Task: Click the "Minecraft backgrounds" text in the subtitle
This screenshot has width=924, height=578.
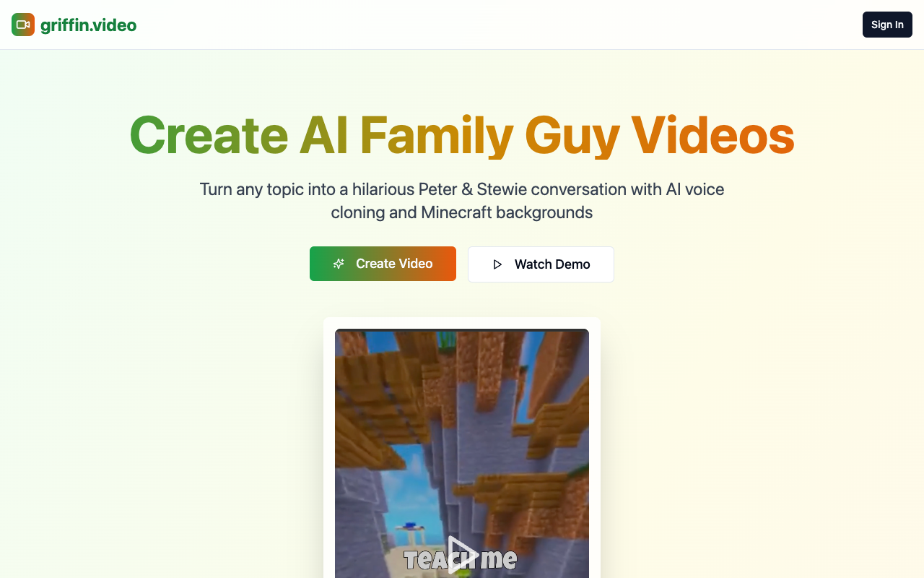Action: click(x=507, y=212)
